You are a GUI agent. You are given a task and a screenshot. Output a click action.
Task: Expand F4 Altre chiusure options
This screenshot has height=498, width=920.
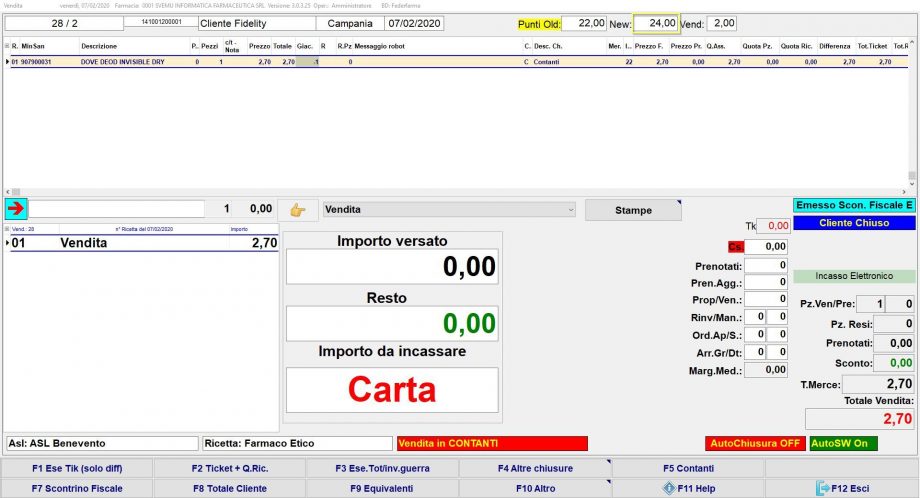click(x=534, y=468)
